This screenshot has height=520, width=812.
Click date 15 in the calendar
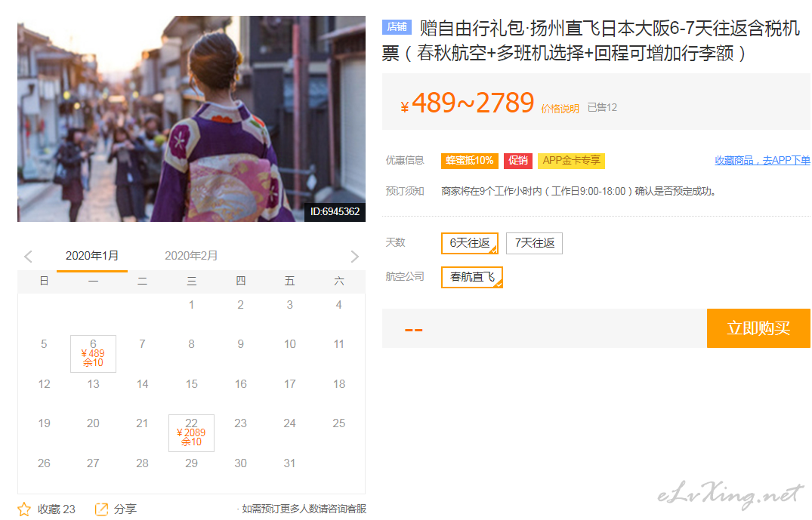pyautogui.click(x=192, y=384)
